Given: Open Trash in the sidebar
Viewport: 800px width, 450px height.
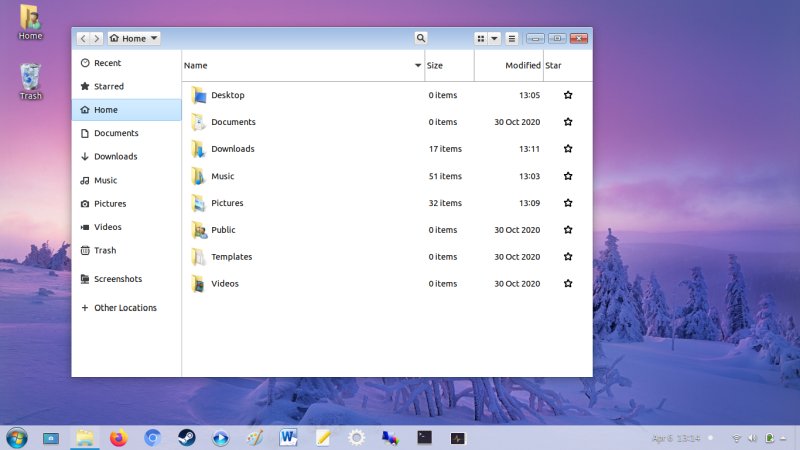Looking at the screenshot, I should pos(127,251).
